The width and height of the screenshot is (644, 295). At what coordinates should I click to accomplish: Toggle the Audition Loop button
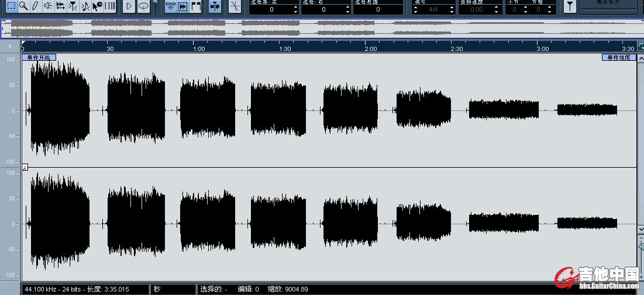tap(143, 6)
